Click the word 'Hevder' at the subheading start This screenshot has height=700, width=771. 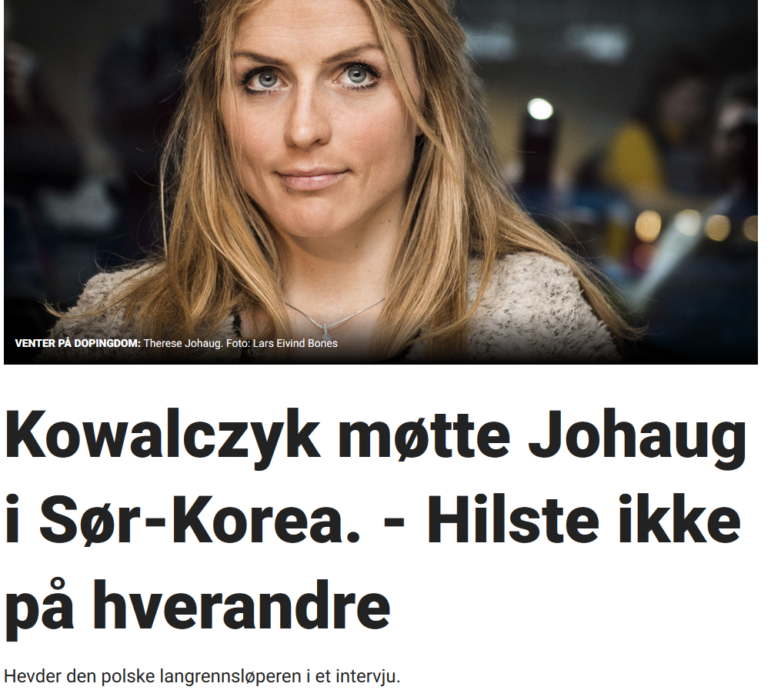32,676
